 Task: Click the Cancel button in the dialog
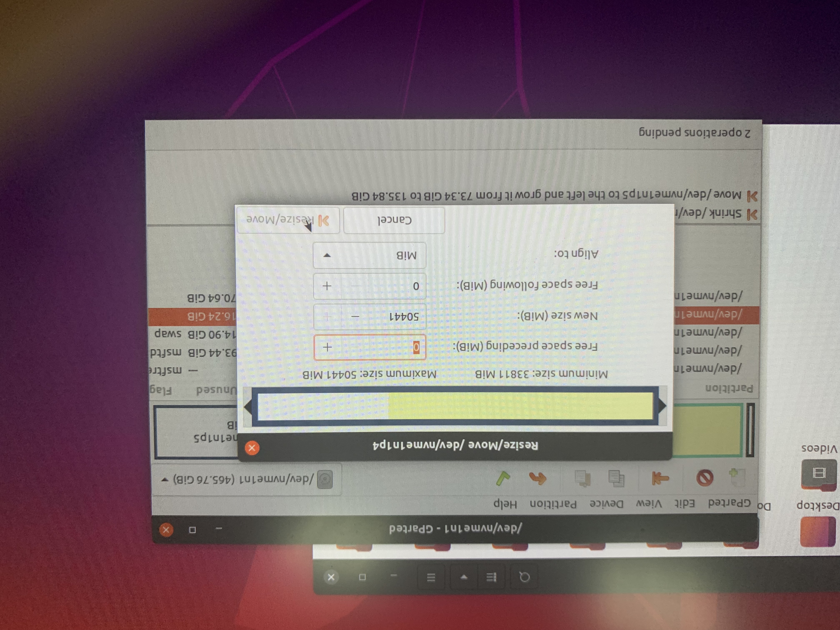(394, 220)
